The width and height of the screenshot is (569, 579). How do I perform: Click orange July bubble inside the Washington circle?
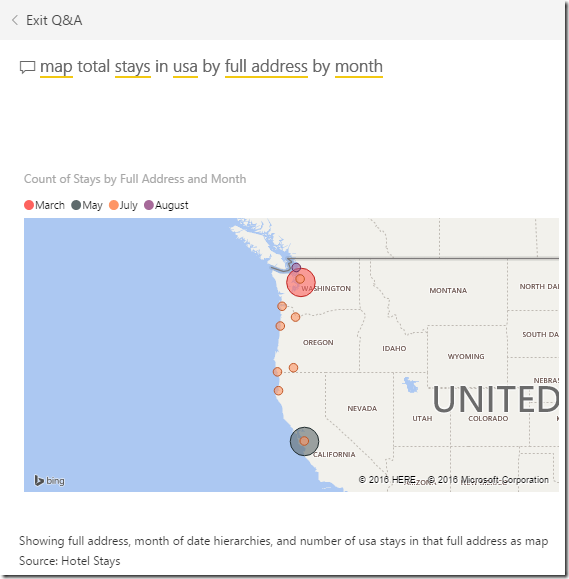300,279
